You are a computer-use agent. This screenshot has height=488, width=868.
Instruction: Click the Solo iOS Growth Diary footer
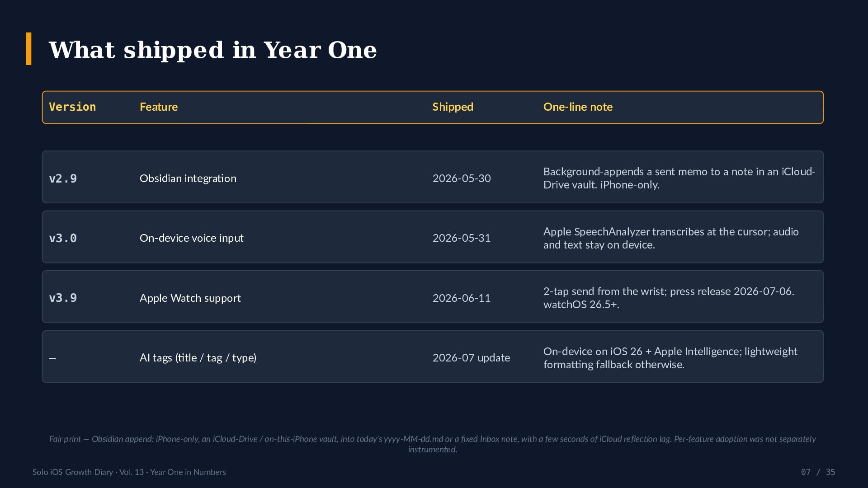pos(129,472)
